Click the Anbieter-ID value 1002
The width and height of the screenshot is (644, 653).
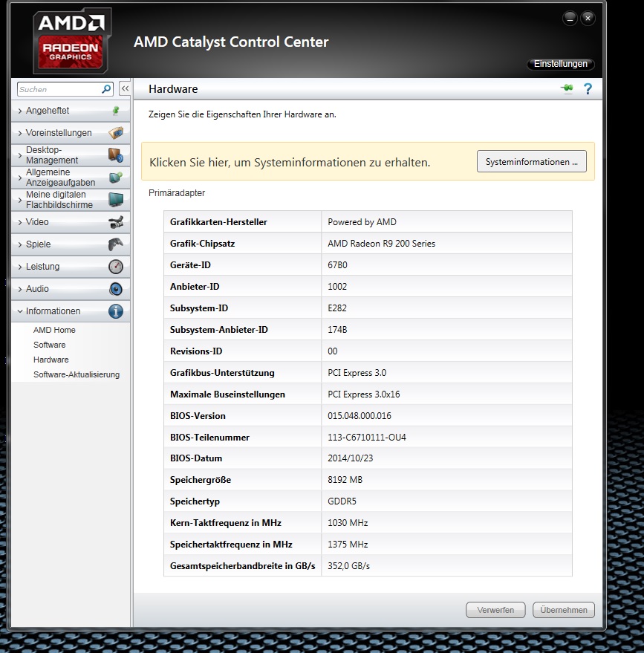(337, 287)
